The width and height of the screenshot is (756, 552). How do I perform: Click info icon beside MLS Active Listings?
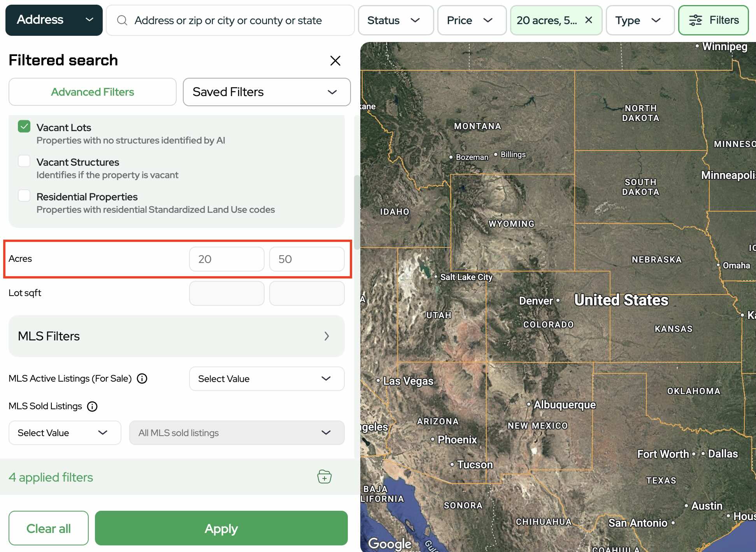(142, 379)
